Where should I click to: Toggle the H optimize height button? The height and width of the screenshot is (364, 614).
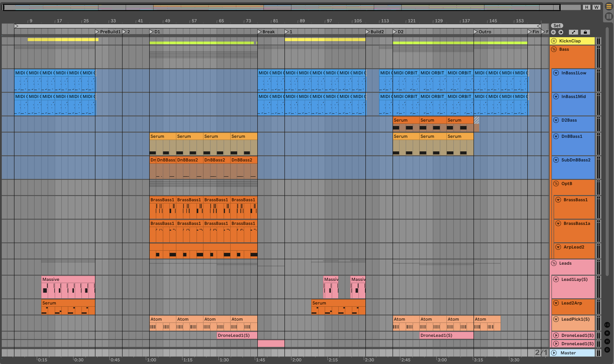pos(586,7)
